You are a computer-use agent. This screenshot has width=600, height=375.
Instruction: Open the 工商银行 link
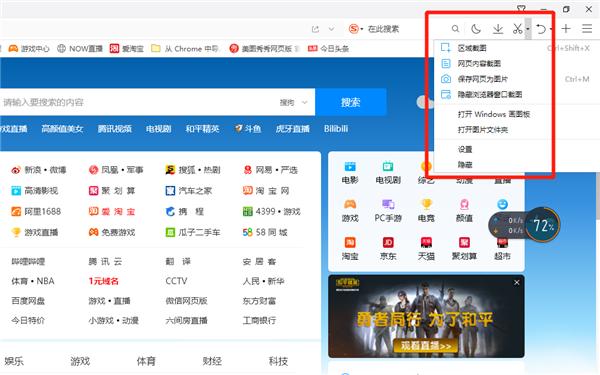[x=259, y=320]
